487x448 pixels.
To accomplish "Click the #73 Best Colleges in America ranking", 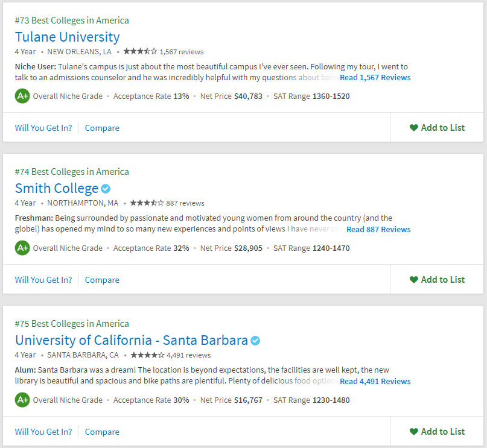I will 72,21.
